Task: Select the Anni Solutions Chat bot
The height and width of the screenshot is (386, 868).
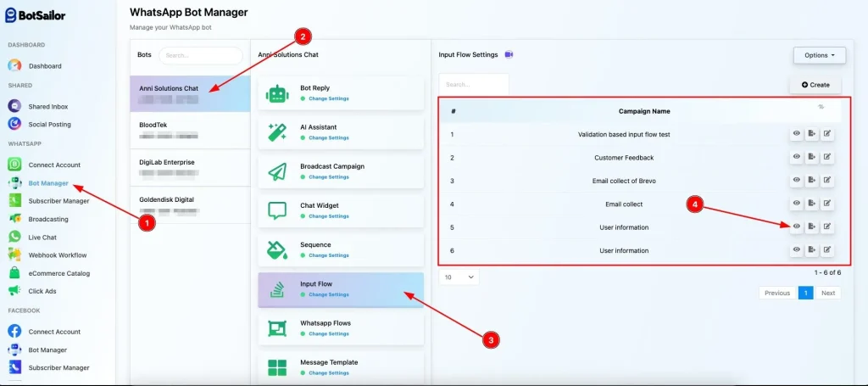Action: click(x=190, y=93)
